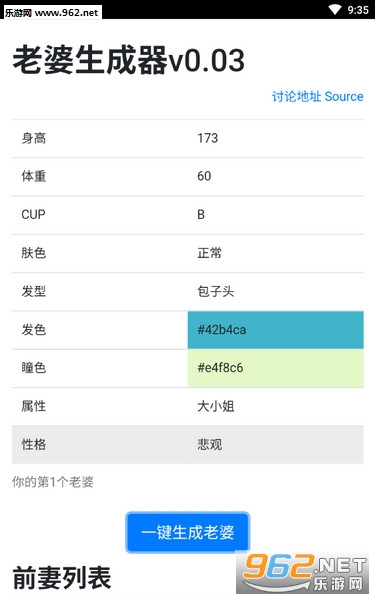This screenshot has width=375, height=600.
Task: Select the 173 height value
Action: pos(207,138)
